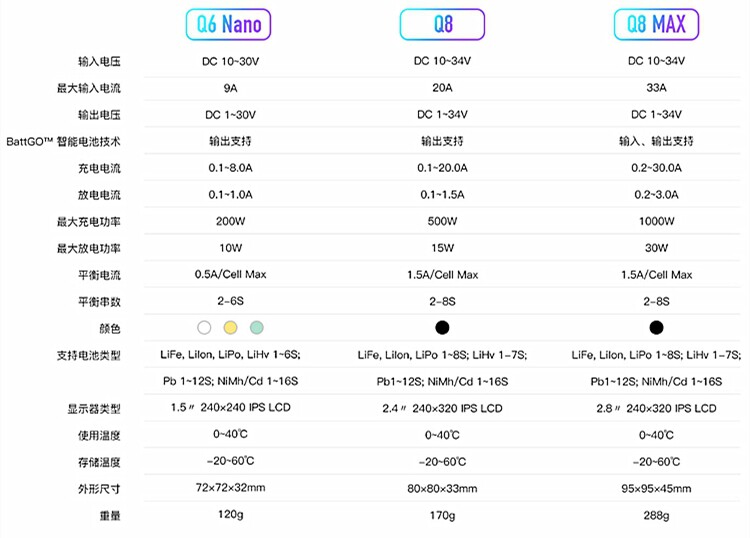
Task: Click the Q8 MAX weight 288g
Action: pyautogui.click(x=656, y=516)
